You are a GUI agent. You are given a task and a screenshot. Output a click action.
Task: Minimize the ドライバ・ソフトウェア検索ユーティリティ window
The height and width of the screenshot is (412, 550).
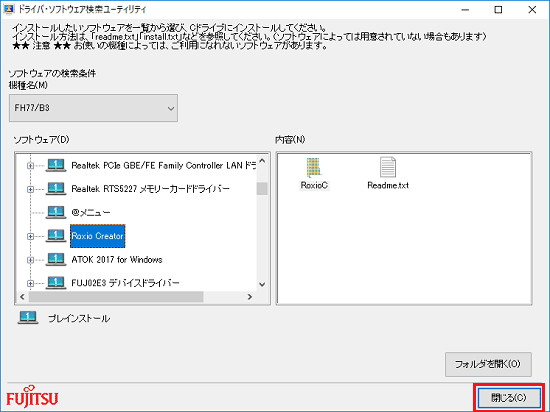[465, 9]
